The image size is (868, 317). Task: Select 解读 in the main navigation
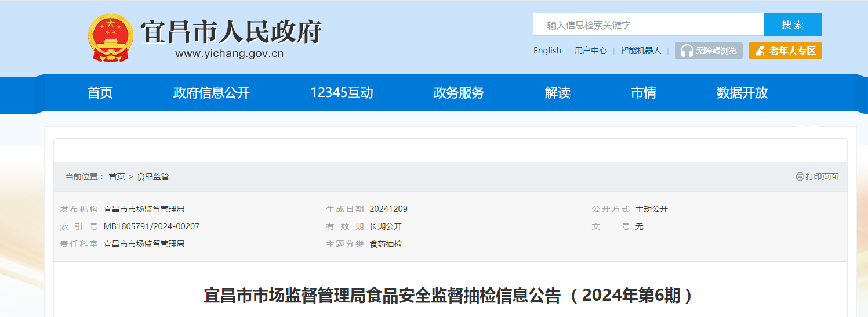coord(558,93)
